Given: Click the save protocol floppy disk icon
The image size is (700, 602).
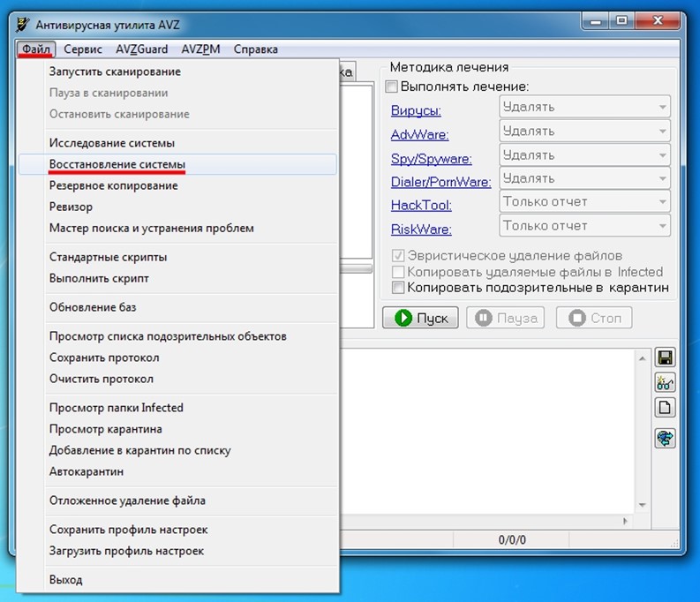Looking at the screenshot, I should (x=665, y=357).
